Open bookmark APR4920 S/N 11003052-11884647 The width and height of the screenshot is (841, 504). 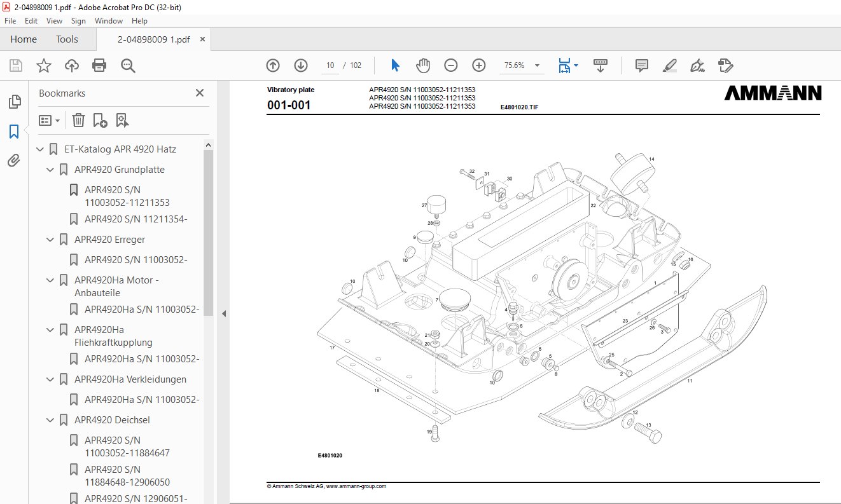pos(127,447)
